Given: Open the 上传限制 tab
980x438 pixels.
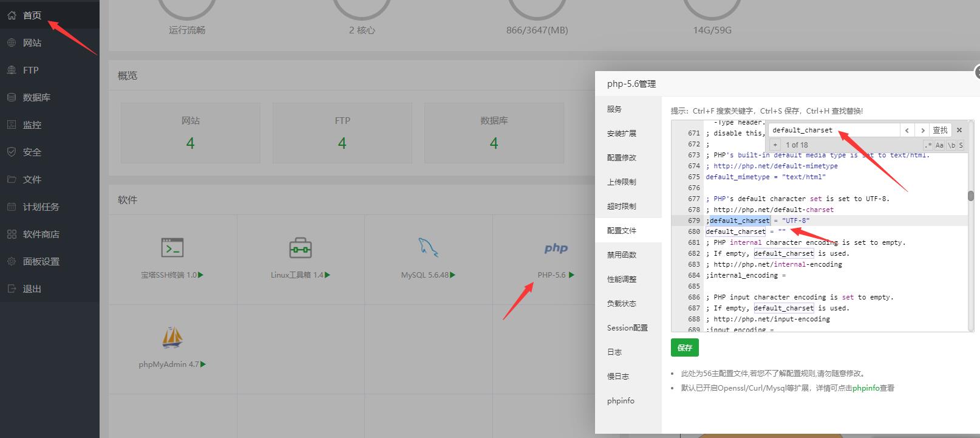Looking at the screenshot, I should [x=628, y=182].
